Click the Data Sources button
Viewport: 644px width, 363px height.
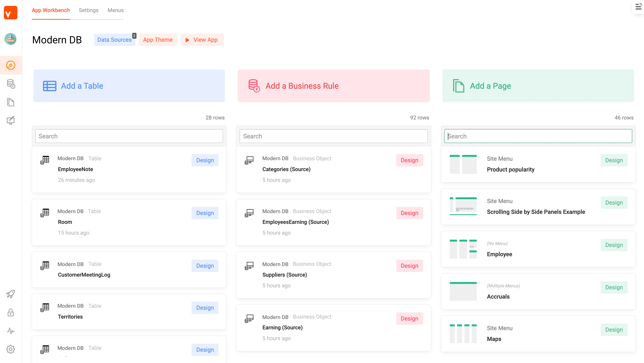[114, 40]
